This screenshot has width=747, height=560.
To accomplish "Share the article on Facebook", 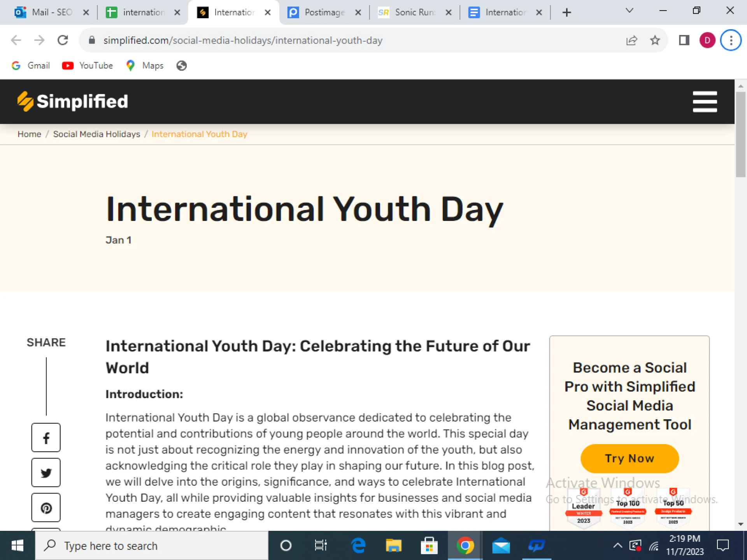I will tap(46, 437).
